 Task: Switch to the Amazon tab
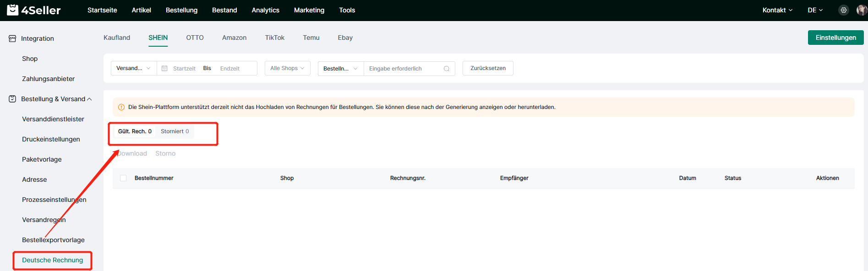[x=234, y=38]
